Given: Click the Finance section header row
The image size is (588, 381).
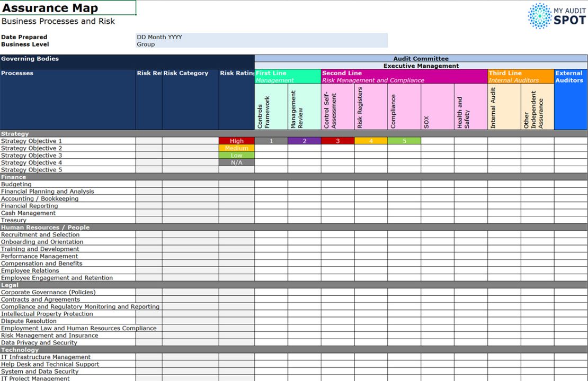Looking at the screenshot, I should [127, 177].
